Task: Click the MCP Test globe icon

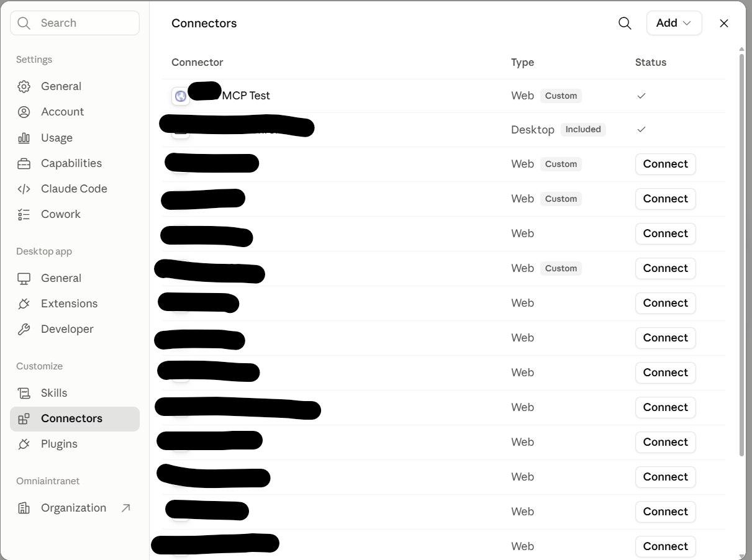Action: tap(181, 96)
